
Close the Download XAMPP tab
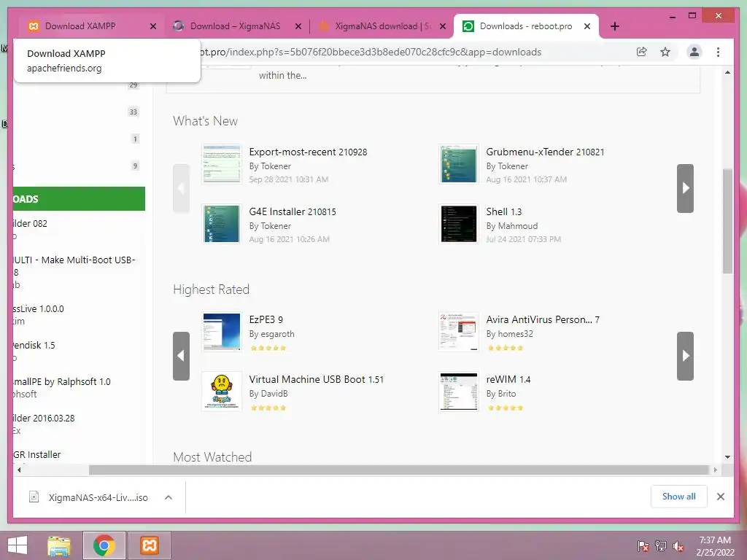(x=153, y=26)
